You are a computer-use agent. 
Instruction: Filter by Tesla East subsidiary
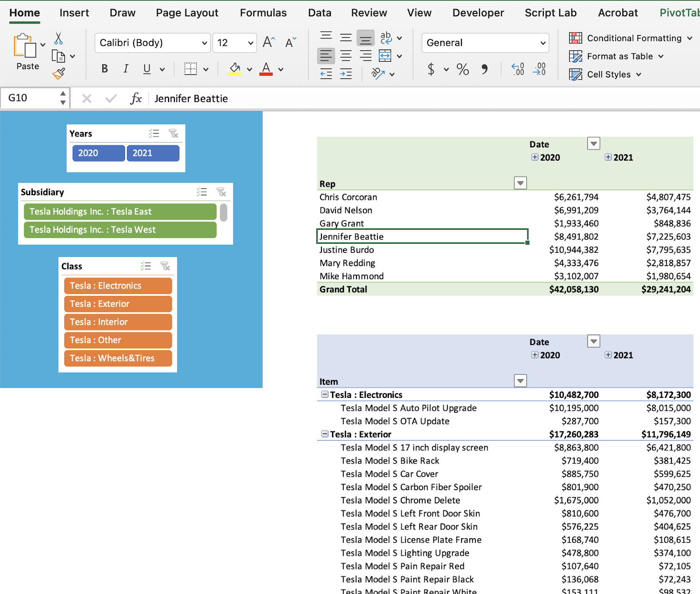120,212
